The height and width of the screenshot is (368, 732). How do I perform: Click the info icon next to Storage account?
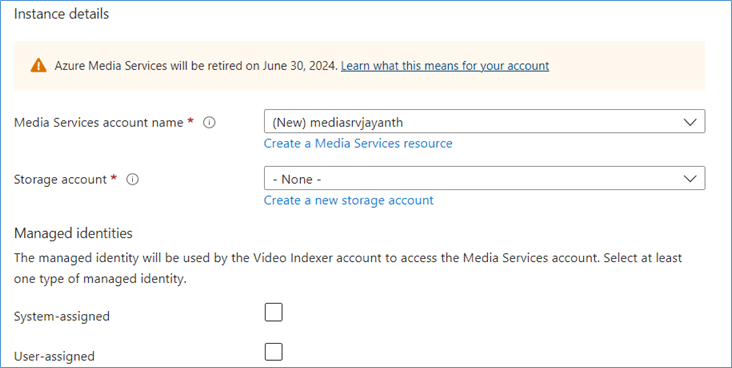click(133, 179)
